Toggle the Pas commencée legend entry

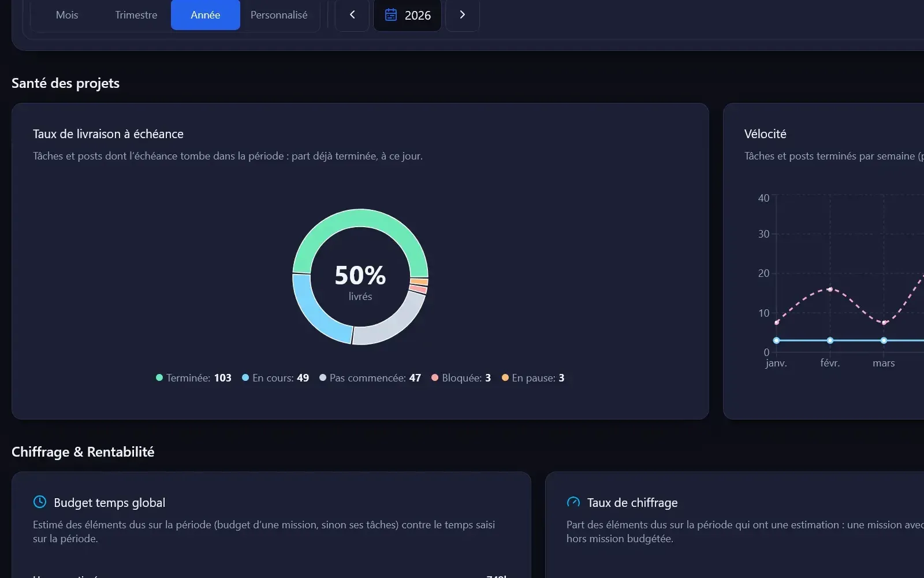[370, 378]
